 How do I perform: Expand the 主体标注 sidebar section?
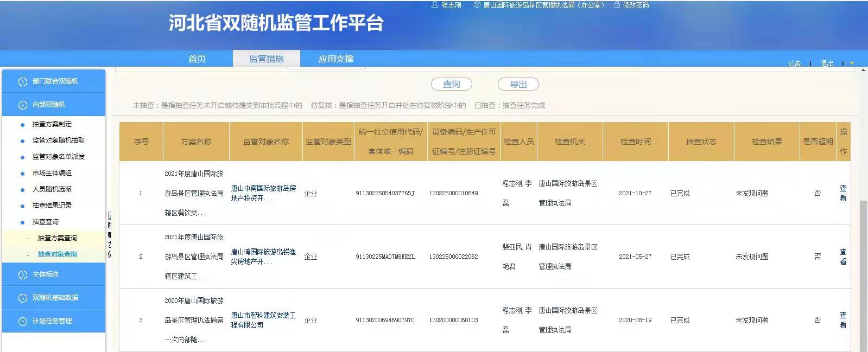point(54,274)
